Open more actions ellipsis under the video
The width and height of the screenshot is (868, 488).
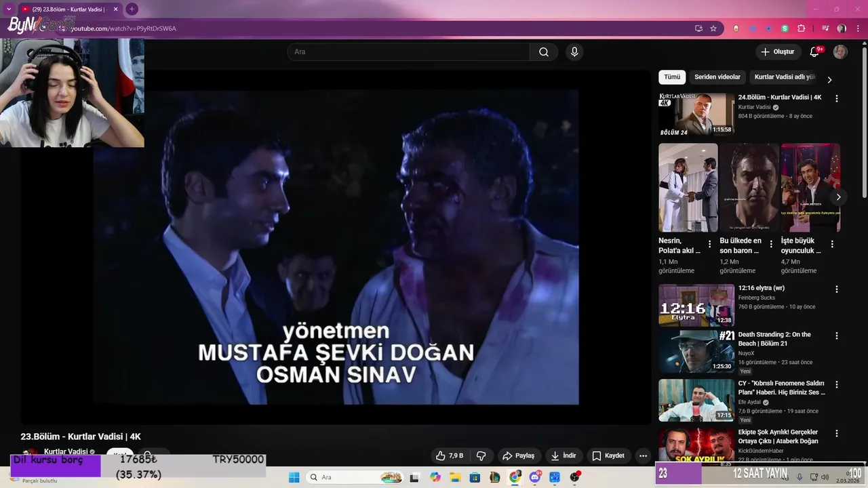(643, 455)
